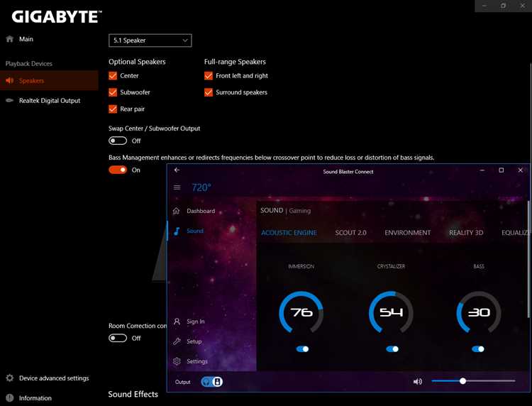Disable the Bass toggle under the 30 dial
The height and width of the screenshot is (406, 532).
tap(477, 349)
